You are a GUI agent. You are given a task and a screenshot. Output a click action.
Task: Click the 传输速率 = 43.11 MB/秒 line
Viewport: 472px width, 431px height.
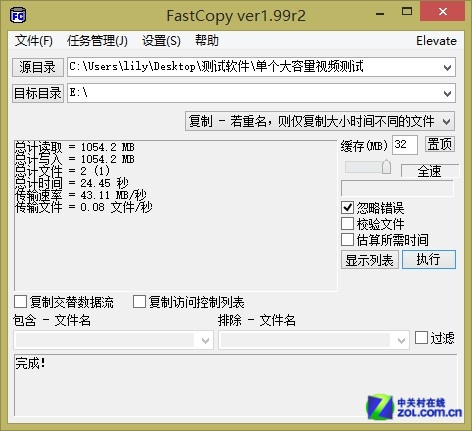tap(81, 195)
